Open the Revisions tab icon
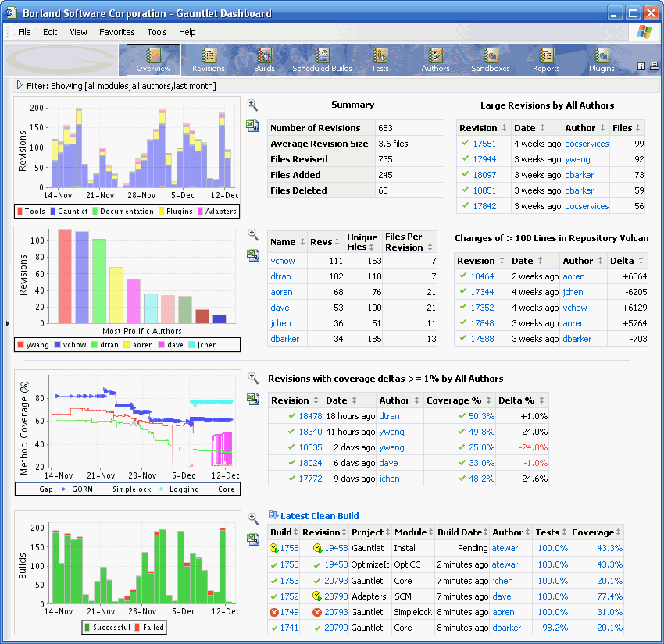This screenshot has width=664, height=644. [x=209, y=57]
